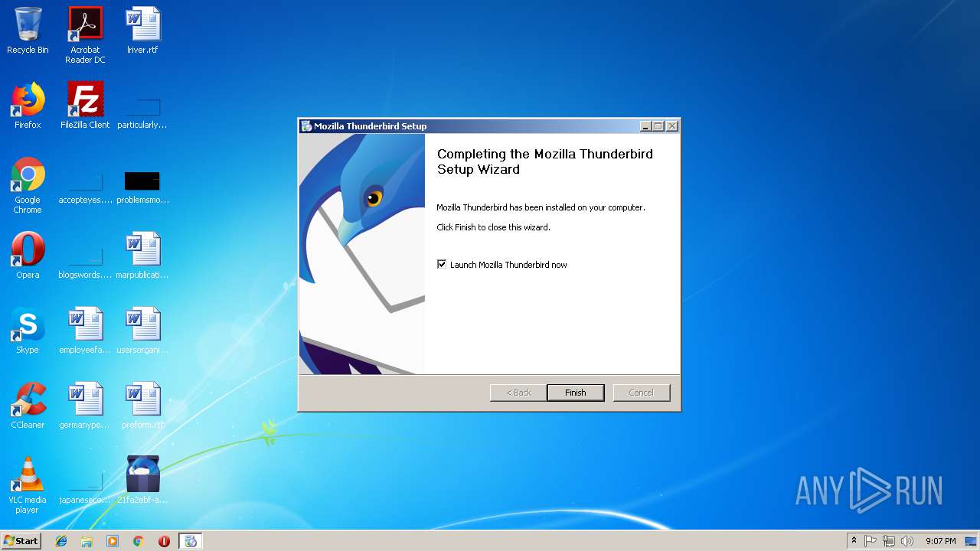
Task: Launch CCleaner desktop shortcut
Action: pyautogui.click(x=28, y=406)
